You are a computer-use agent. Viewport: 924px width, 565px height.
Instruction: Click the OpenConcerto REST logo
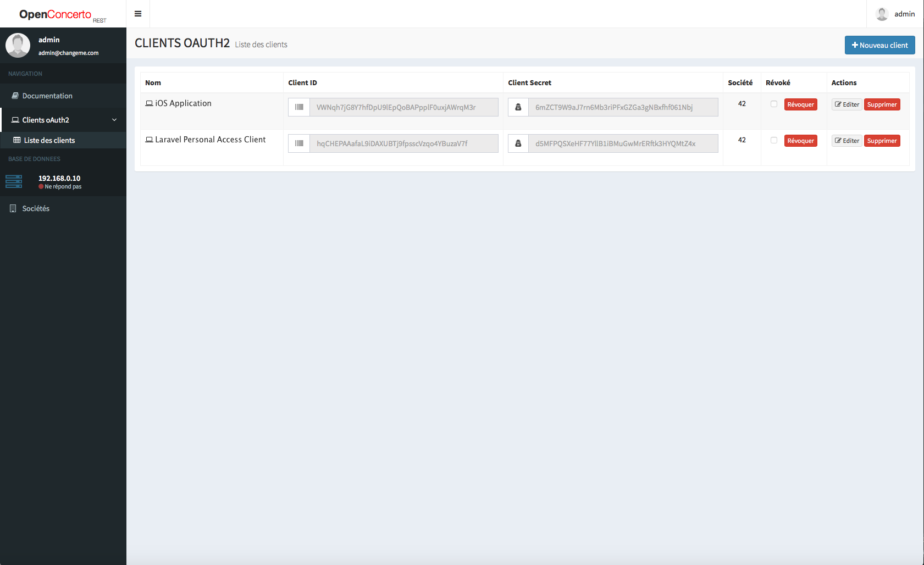63,15
